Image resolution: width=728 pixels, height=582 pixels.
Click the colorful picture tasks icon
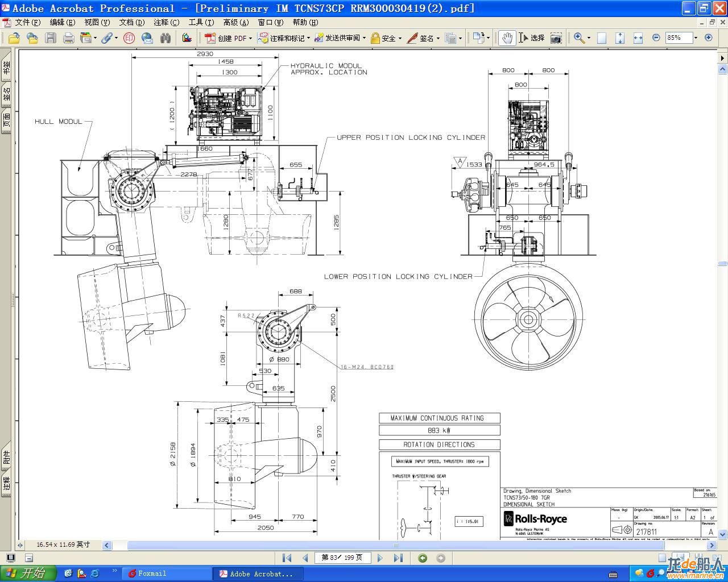coord(187,38)
